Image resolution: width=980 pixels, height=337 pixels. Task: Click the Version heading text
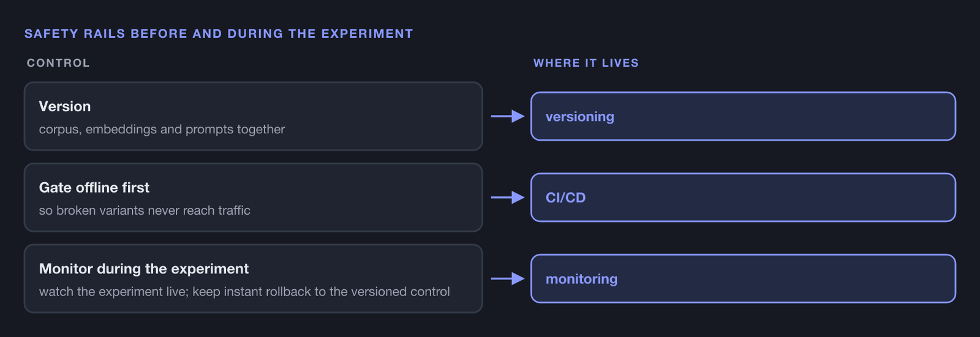point(65,106)
